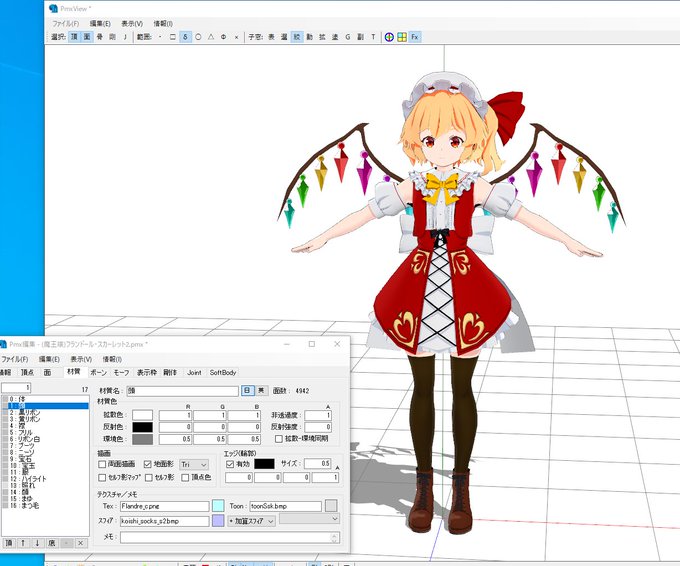Select the triangle range selection tool
Screen dimensions: 680x566
click(x=211, y=37)
